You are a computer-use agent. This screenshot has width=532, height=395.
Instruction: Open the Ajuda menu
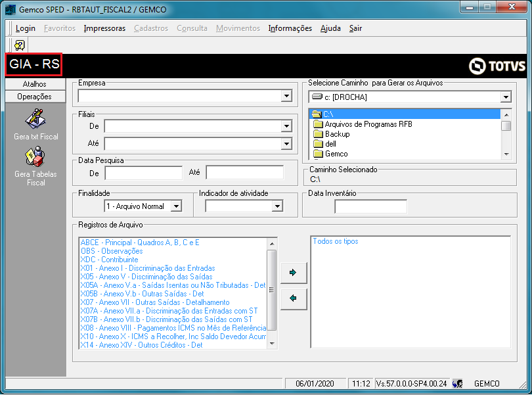pyautogui.click(x=330, y=28)
